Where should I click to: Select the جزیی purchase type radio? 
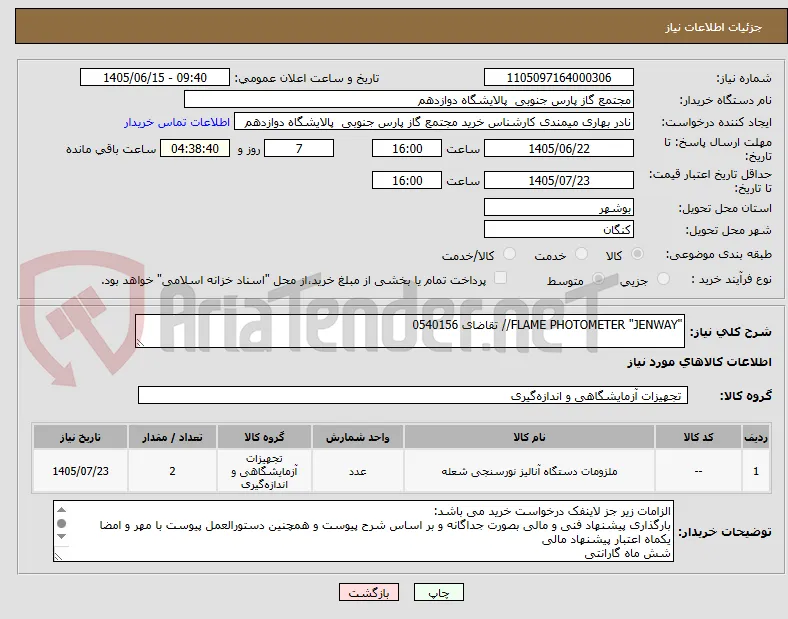point(663,279)
